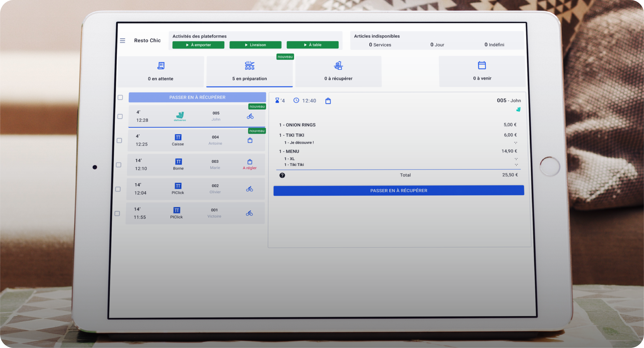This screenshot has width=644, height=348.
Task: Click the Deliveroo logo on order 005
Action: (x=180, y=116)
